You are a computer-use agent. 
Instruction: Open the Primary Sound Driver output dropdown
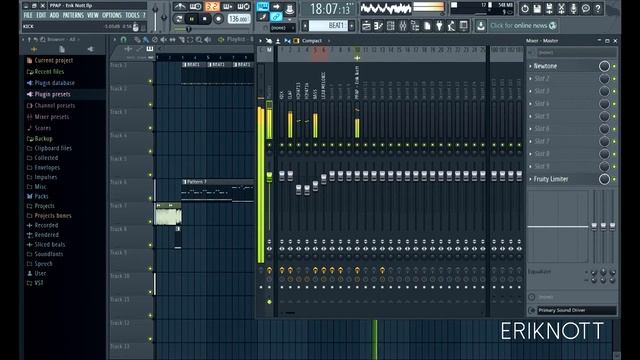(576, 310)
